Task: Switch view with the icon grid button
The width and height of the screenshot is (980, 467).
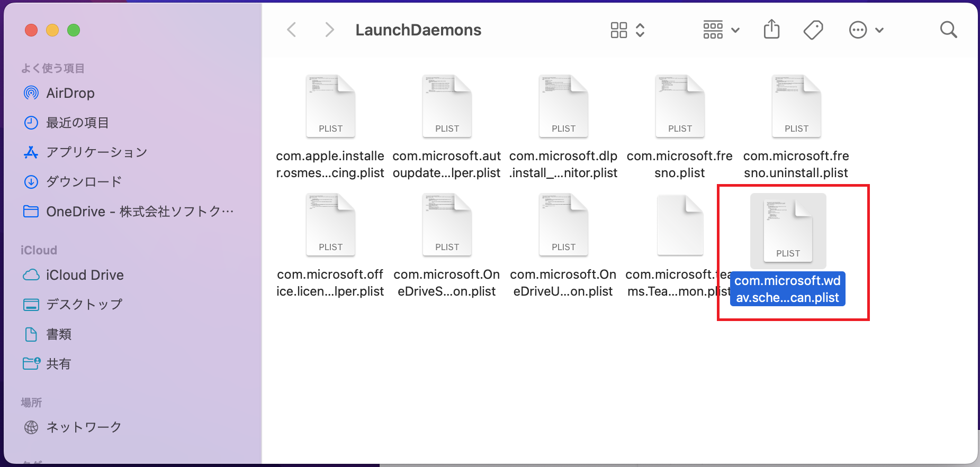Action: tap(618, 30)
